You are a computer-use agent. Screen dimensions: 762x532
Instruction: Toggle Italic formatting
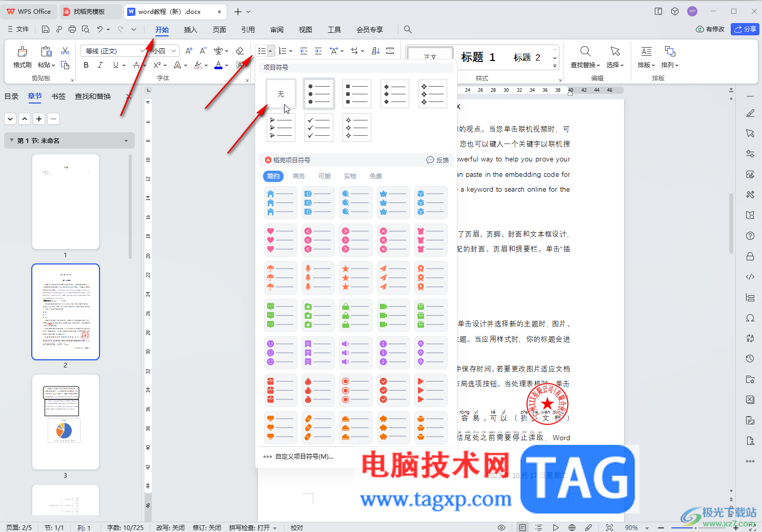[x=100, y=65]
